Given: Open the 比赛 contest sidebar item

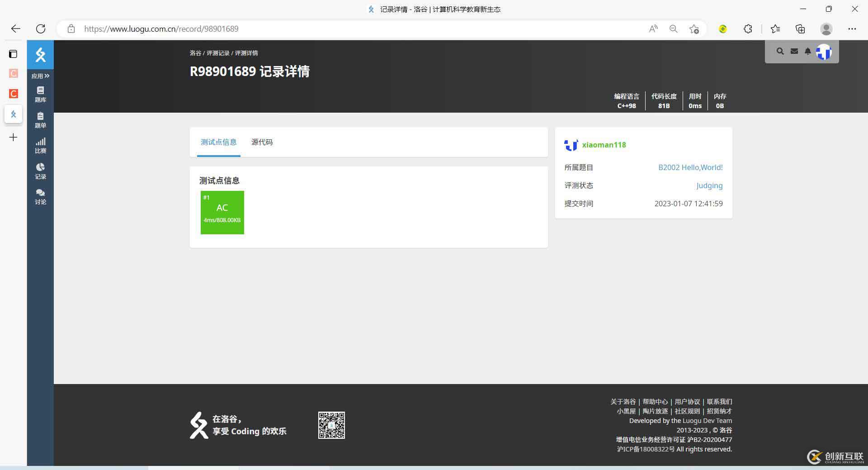Looking at the screenshot, I should coord(40,146).
